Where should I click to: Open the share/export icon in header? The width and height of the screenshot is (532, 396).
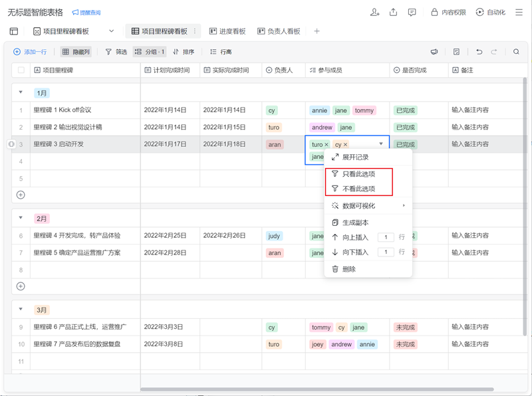(x=394, y=12)
